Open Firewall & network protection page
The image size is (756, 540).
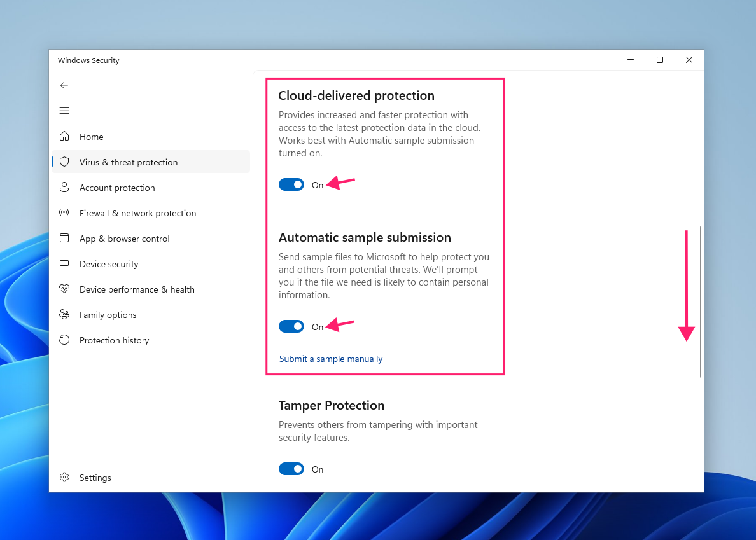pos(151,213)
